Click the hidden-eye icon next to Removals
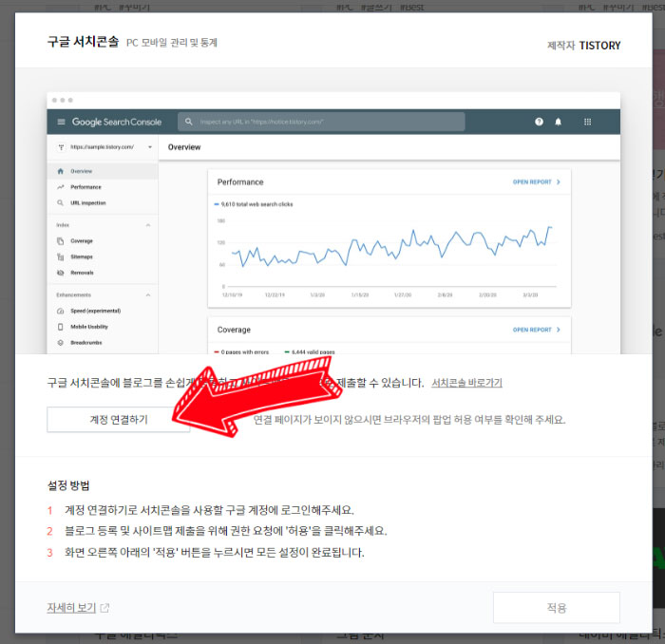The image size is (665, 644). [x=60, y=273]
